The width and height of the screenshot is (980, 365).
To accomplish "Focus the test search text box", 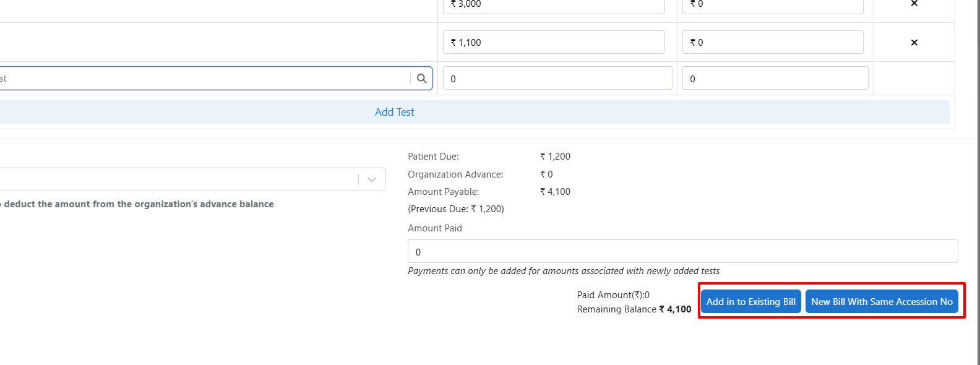I will [x=204, y=79].
